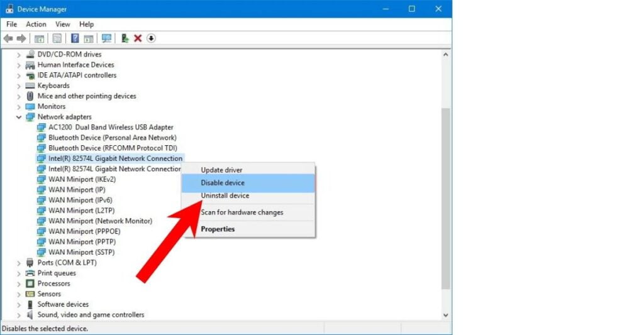Expand the Monitors node
644x335 pixels.
coord(18,106)
